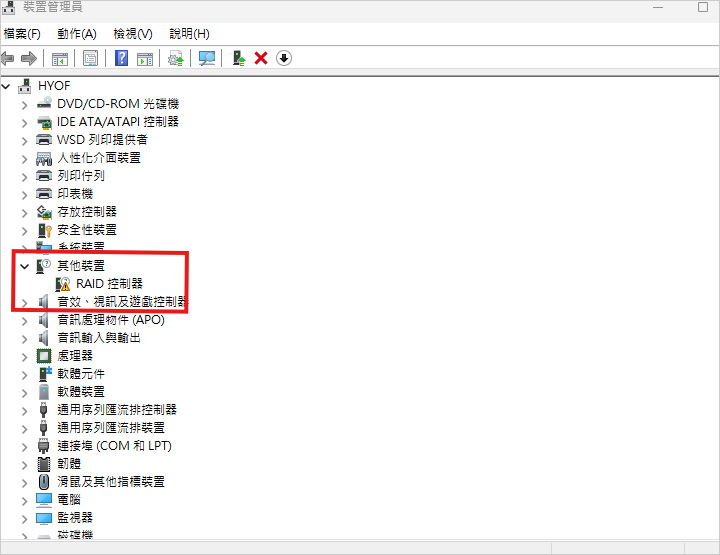This screenshot has width=720, height=555.
Task: Open the 動作(A) menu
Action: pyautogui.click(x=77, y=34)
